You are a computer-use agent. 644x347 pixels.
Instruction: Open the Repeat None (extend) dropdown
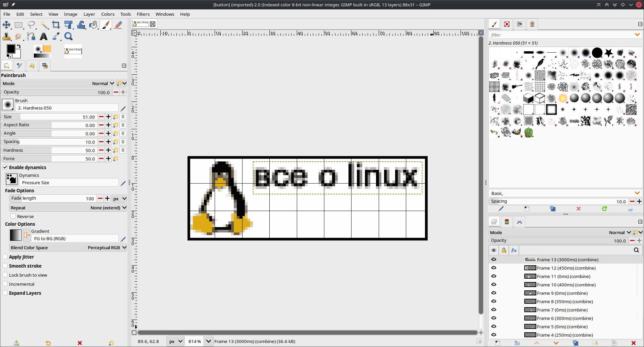click(x=68, y=208)
